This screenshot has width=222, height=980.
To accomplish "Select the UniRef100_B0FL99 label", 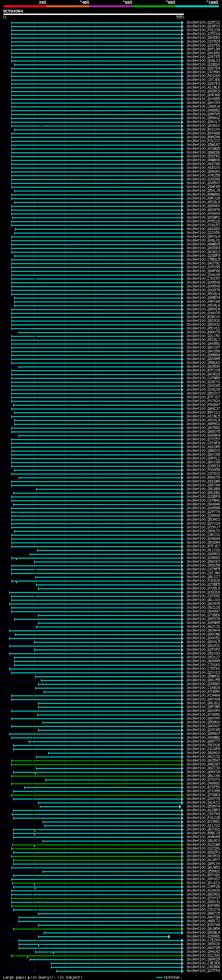I will click(x=203, y=49).
